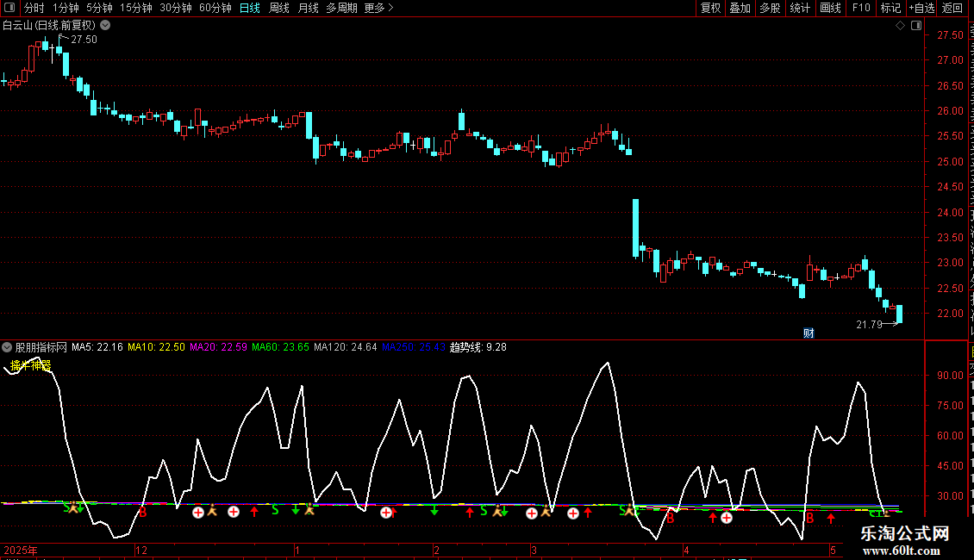Click the month 3 time axis marker
Viewport: 974px width, 560px height.
point(534,551)
